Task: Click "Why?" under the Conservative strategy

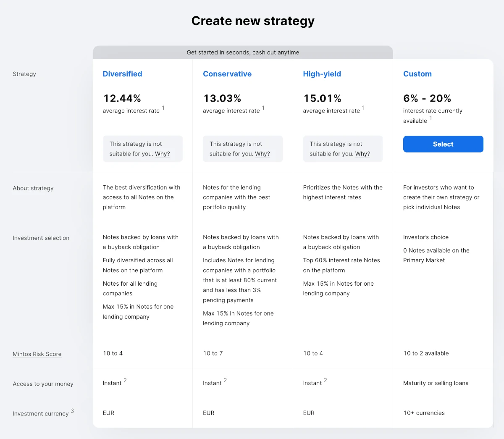Action: (x=262, y=154)
